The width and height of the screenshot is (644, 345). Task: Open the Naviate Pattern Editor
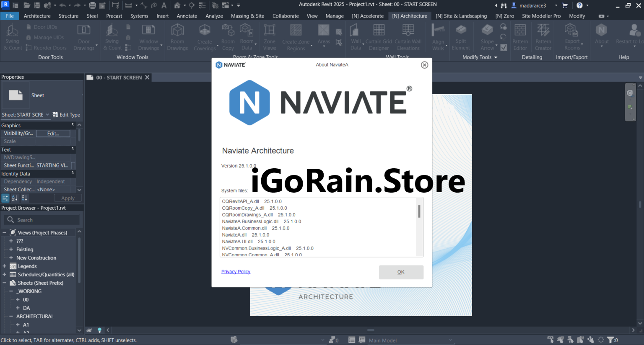pyautogui.click(x=520, y=37)
